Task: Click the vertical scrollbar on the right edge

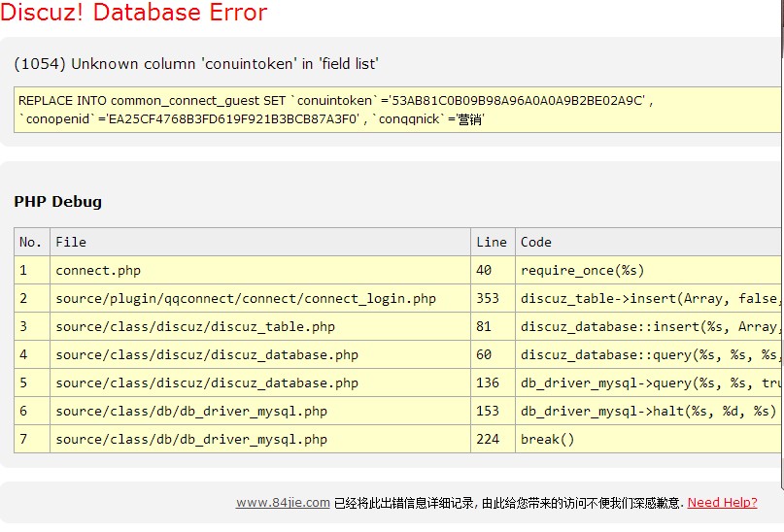Action: pyautogui.click(x=781, y=245)
